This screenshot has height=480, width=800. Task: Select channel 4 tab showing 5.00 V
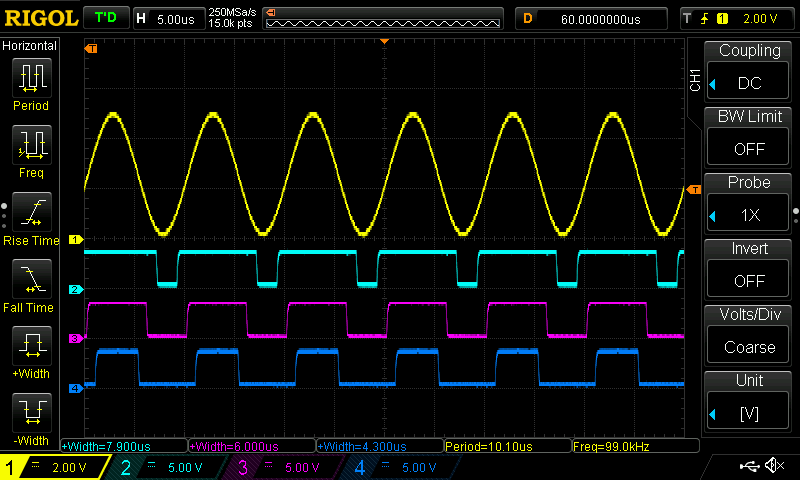coord(403,467)
